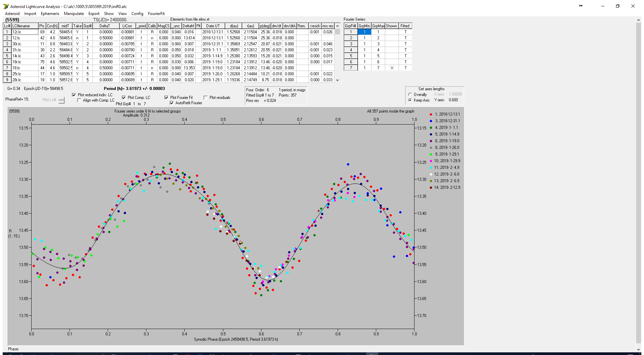Open the View menu
The width and height of the screenshot is (644, 355).
(x=122, y=14)
